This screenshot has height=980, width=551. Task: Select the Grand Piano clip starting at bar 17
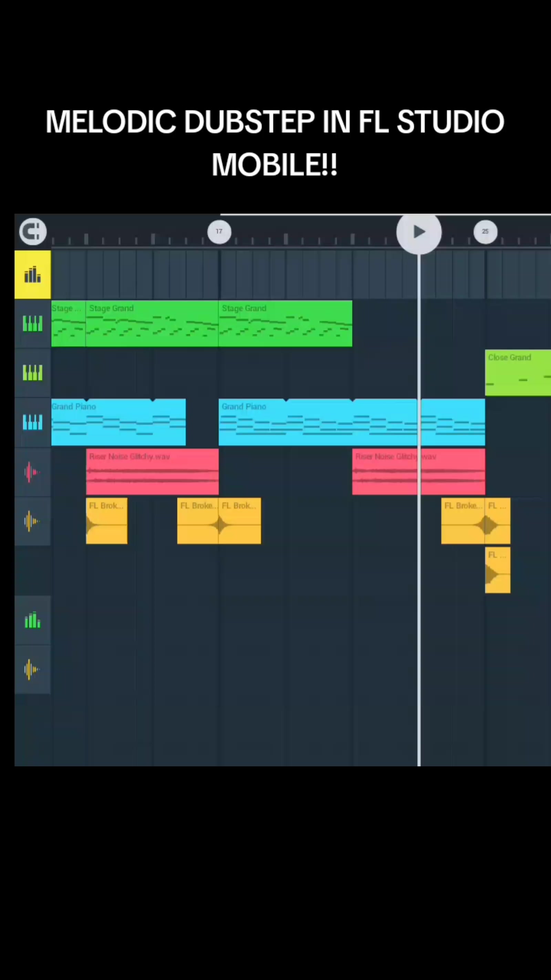pos(352,422)
